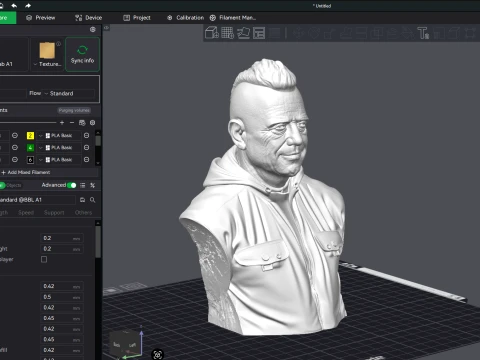Select the Text shape T tool
The width and height of the screenshot is (480, 360).
[423, 33]
